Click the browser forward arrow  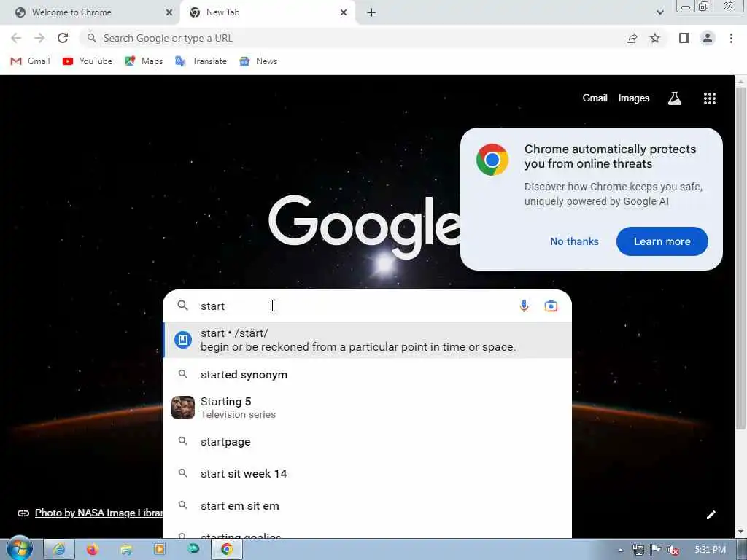coord(39,38)
